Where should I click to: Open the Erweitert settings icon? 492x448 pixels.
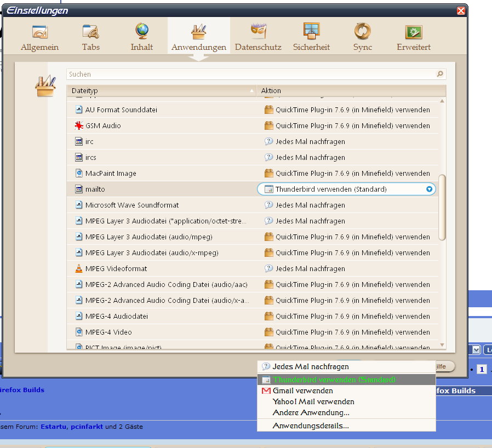tap(414, 32)
